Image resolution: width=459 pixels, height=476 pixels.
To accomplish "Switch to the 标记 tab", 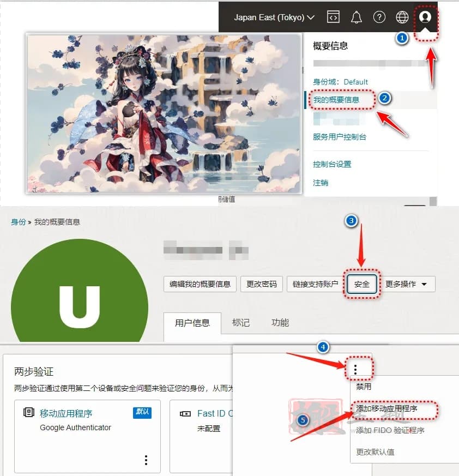I will point(241,323).
